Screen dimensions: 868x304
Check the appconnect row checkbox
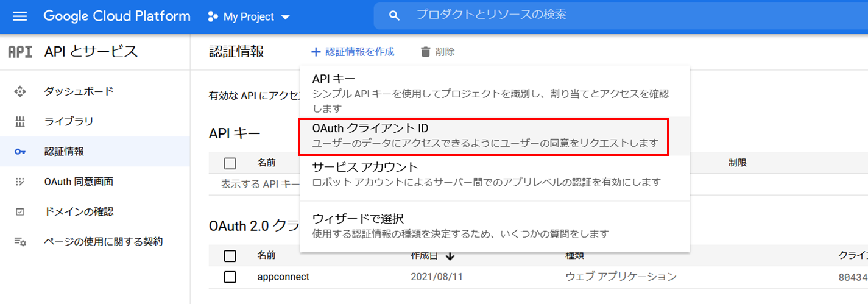(x=230, y=277)
